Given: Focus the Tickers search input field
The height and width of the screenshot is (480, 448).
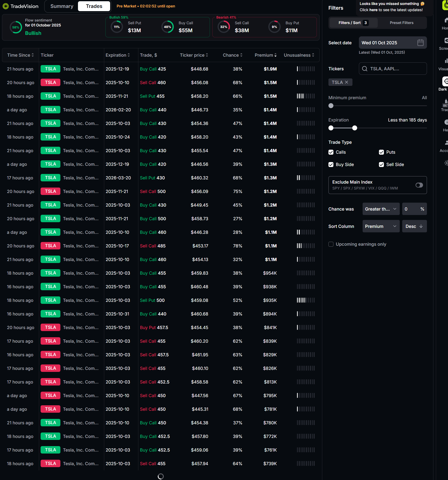Looking at the screenshot, I should (393, 69).
